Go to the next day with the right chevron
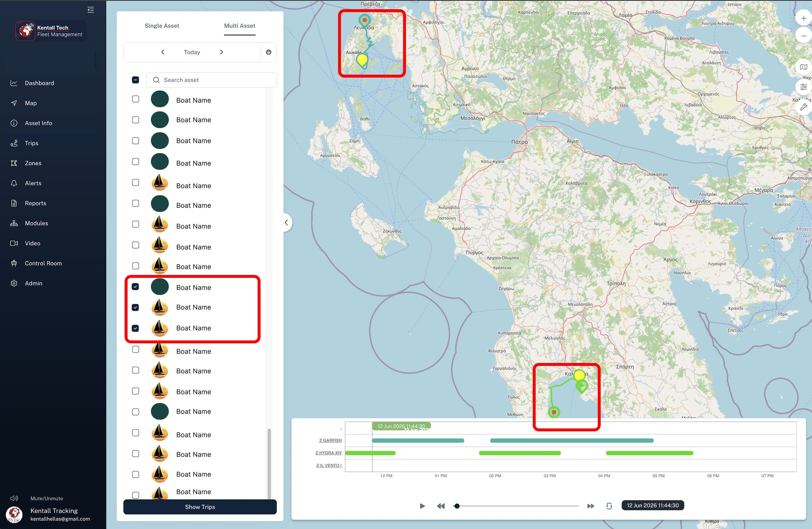Screen dimensions: 812x529 click(221, 52)
